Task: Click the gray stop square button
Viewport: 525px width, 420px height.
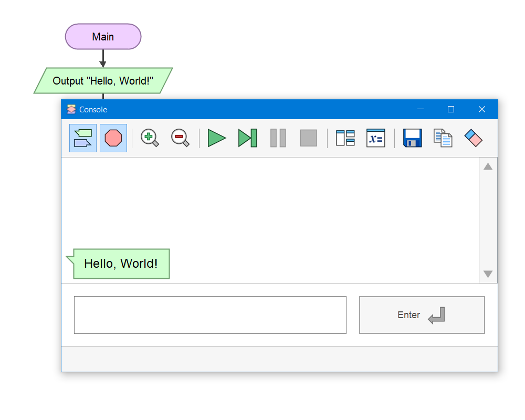Action: [x=308, y=138]
